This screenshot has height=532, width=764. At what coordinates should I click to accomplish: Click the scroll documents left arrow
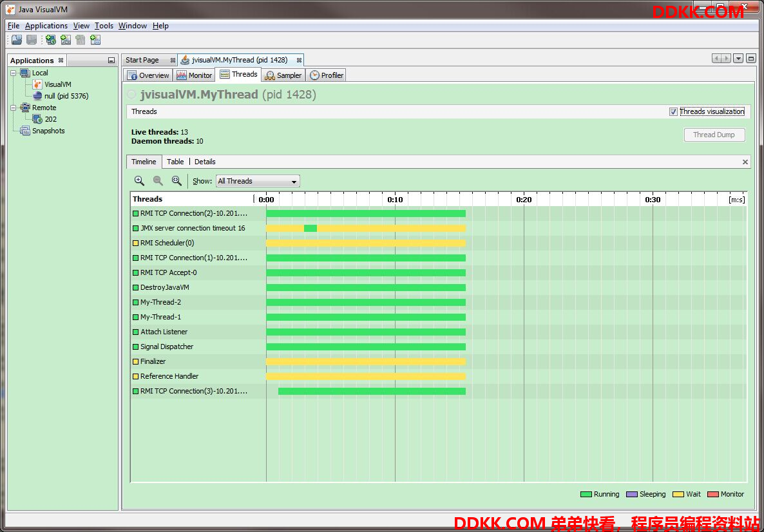tap(717, 59)
